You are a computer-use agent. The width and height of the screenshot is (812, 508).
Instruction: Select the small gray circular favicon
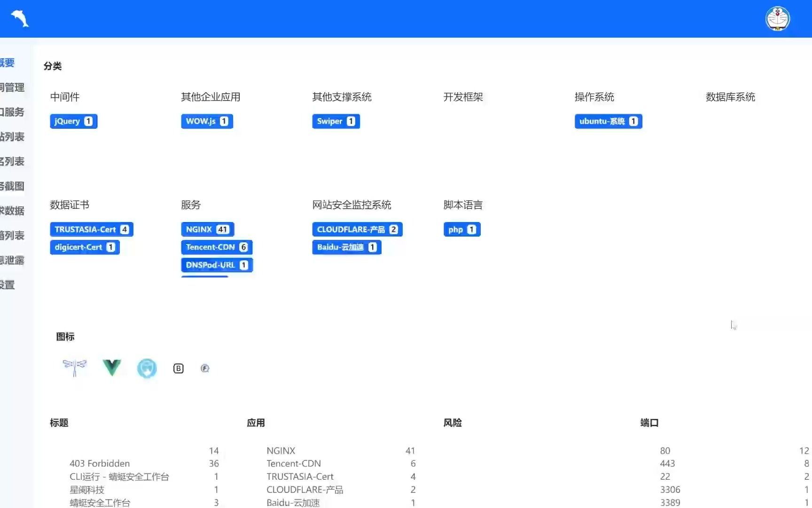coord(205,368)
